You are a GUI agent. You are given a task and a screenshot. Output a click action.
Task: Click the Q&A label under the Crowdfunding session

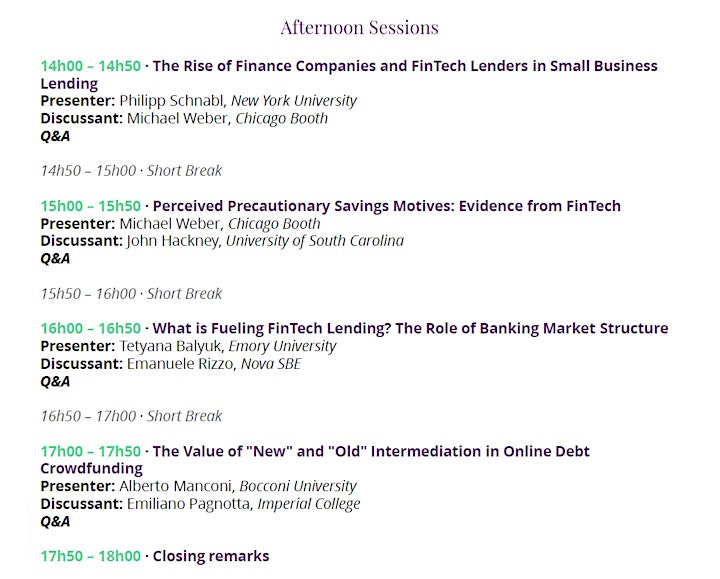point(55,522)
